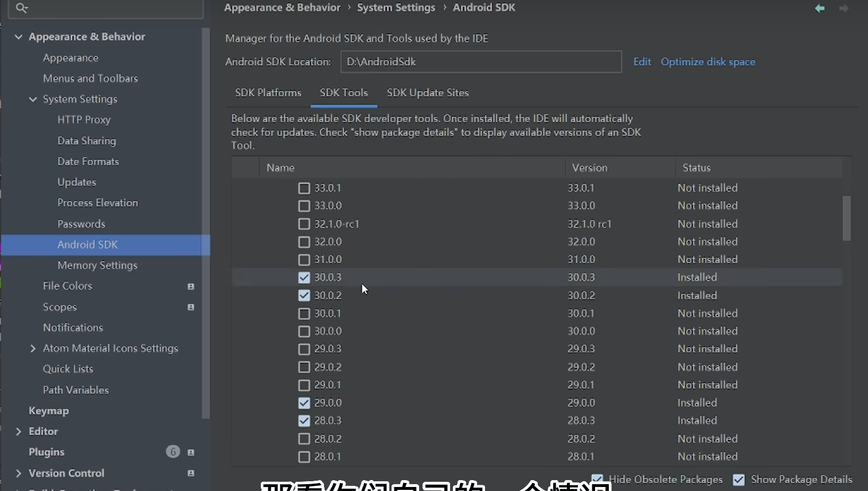
Task: Click the search magnifier icon in settings
Action: pyautogui.click(x=22, y=7)
